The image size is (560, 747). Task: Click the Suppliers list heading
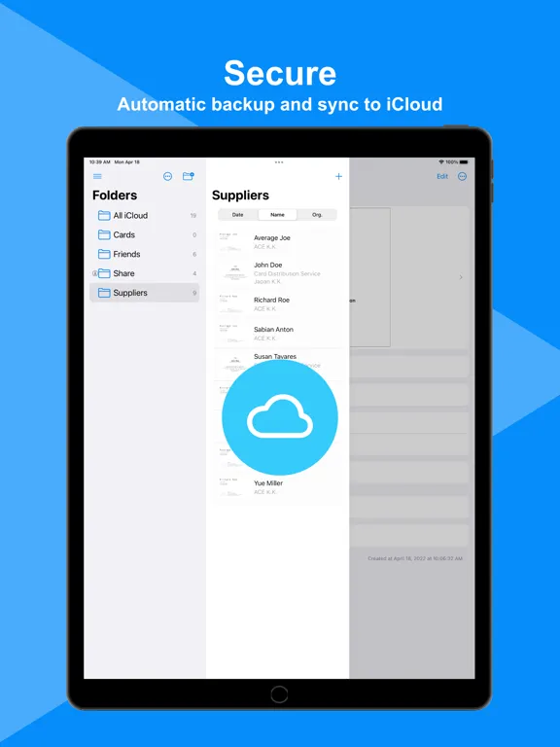pos(240,196)
